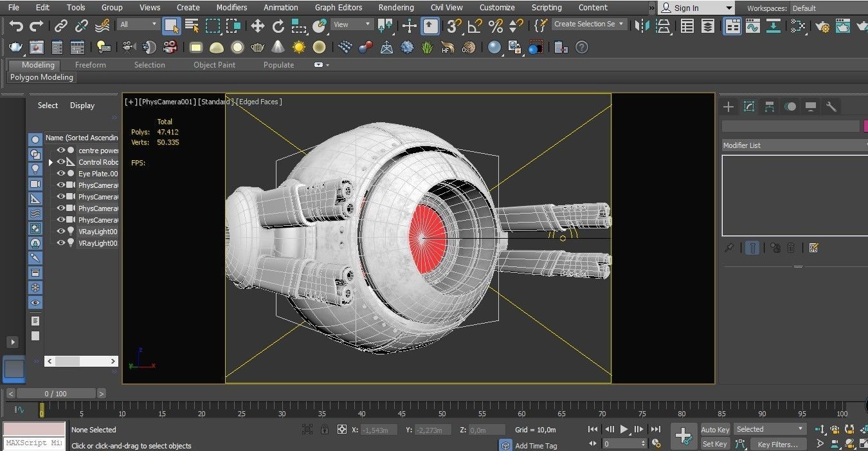
Task: Open the Display panel tab icon
Action: [x=811, y=107]
